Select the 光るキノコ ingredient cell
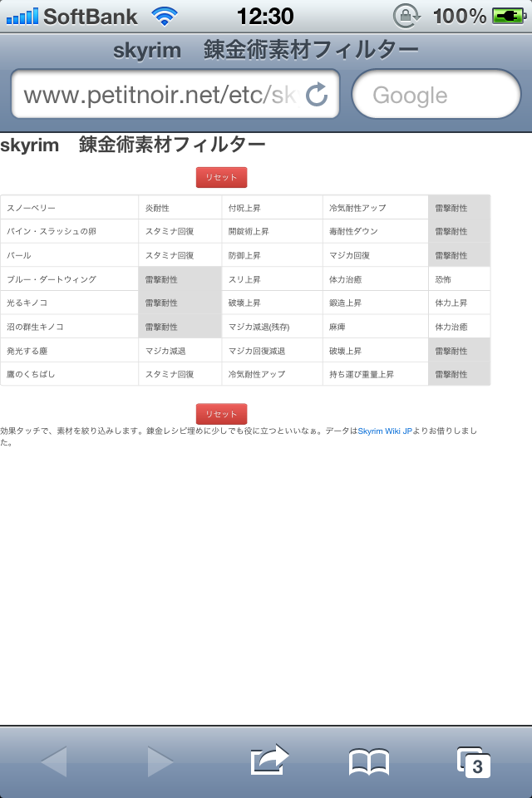This screenshot has height=798, width=532. pyautogui.click(x=70, y=303)
